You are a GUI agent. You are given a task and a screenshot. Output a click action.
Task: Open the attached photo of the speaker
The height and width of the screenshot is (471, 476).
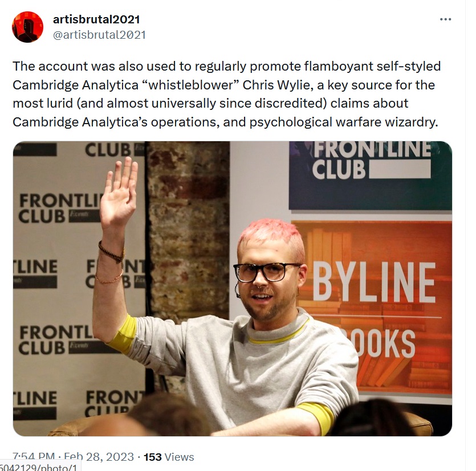click(232, 288)
